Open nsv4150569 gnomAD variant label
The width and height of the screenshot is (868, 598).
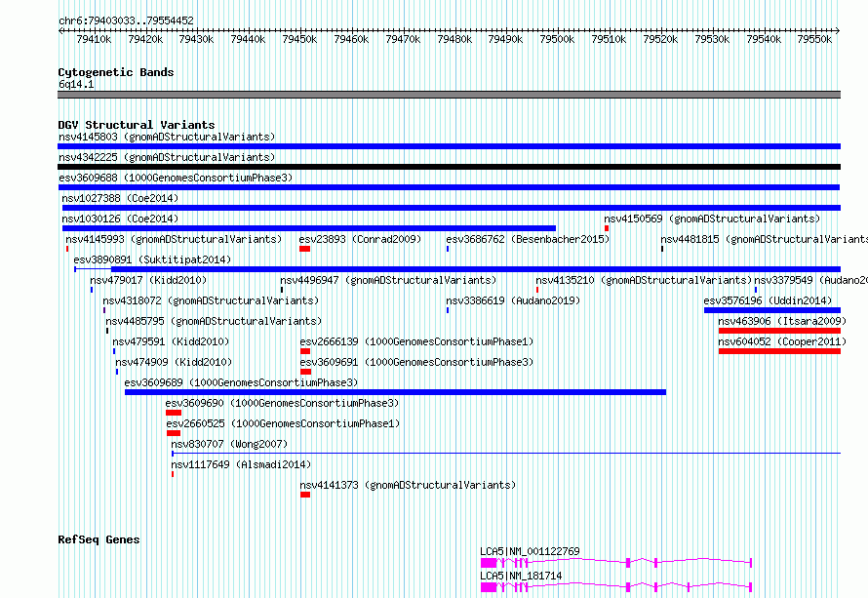coord(712,219)
